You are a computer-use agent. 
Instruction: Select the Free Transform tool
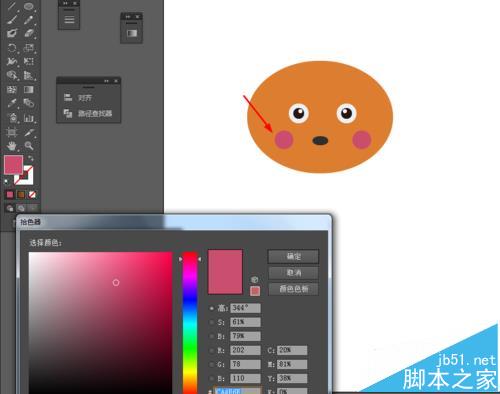tap(29, 61)
